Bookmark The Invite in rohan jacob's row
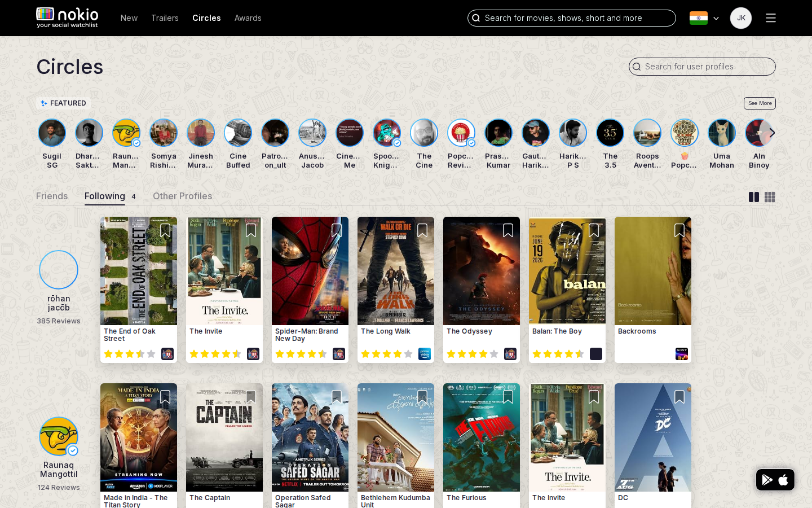 pyautogui.click(x=251, y=230)
